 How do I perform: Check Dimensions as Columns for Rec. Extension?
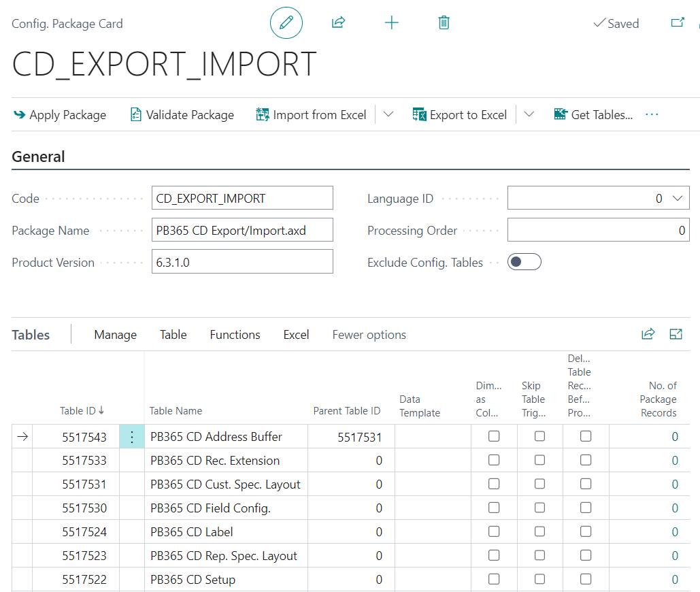[x=494, y=460]
